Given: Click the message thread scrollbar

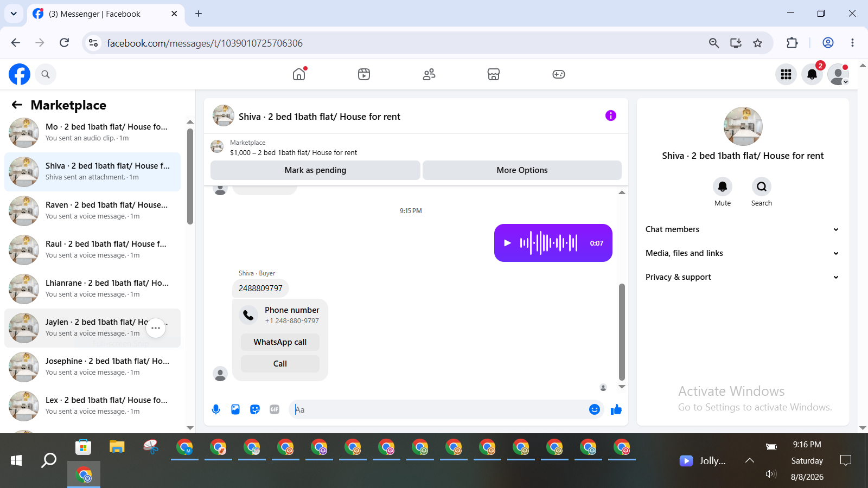Looking at the screenshot, I should click(x=622, y=332).
